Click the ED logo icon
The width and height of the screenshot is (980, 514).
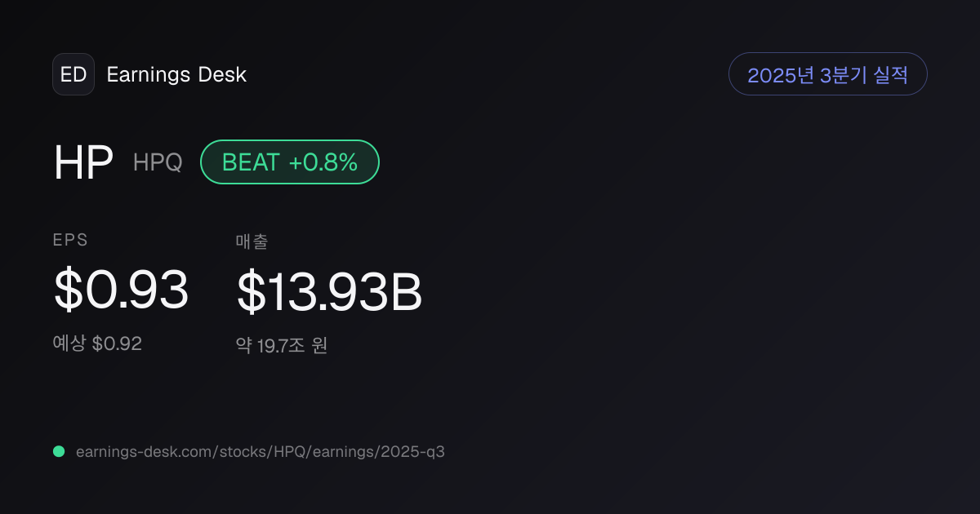[73, 74]
